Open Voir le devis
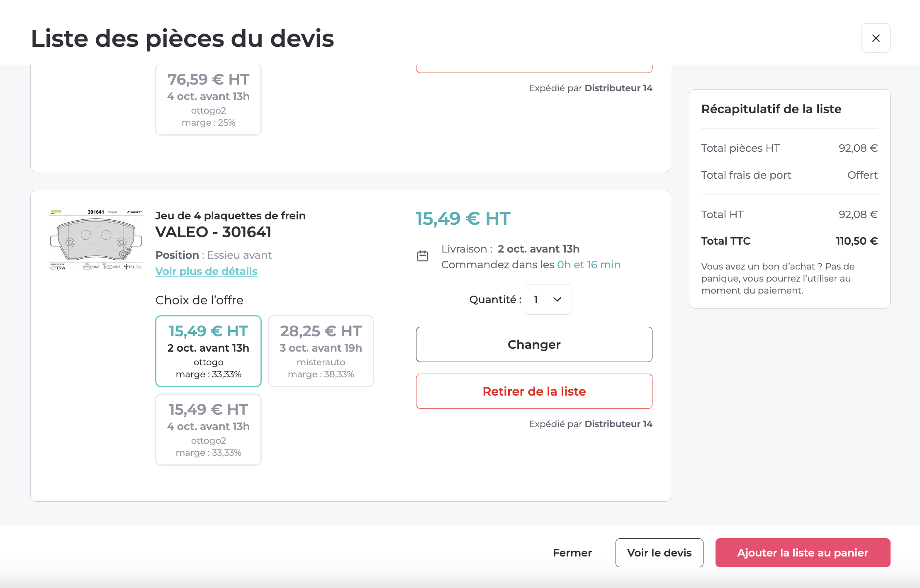Screen dimensions: 920x588 click(659, 553)
